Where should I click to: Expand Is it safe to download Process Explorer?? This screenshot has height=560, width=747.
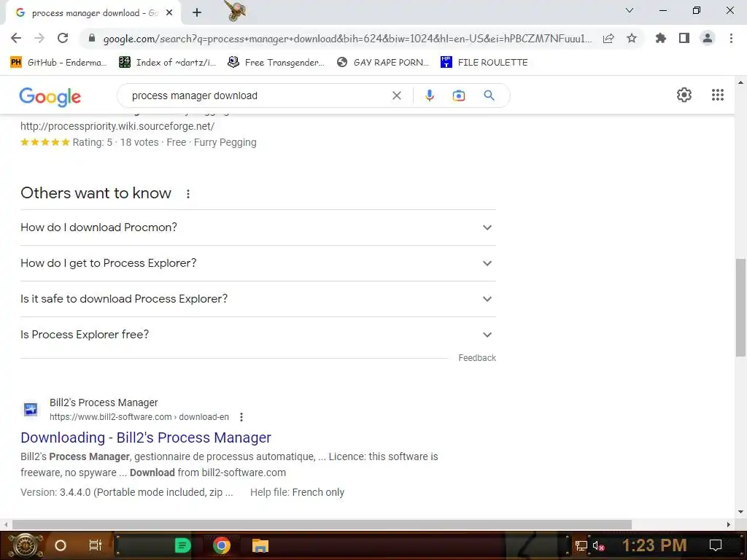click(x=258, y=299)
